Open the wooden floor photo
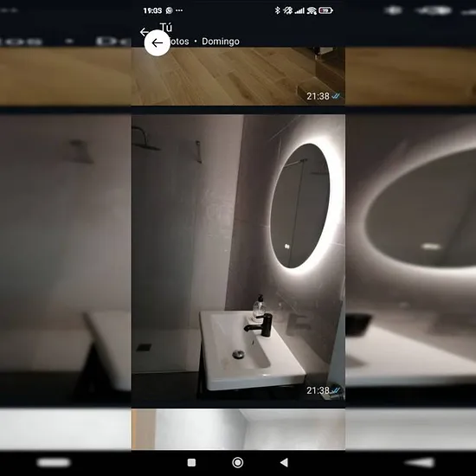The image size is (476, 476). [238, 76]
